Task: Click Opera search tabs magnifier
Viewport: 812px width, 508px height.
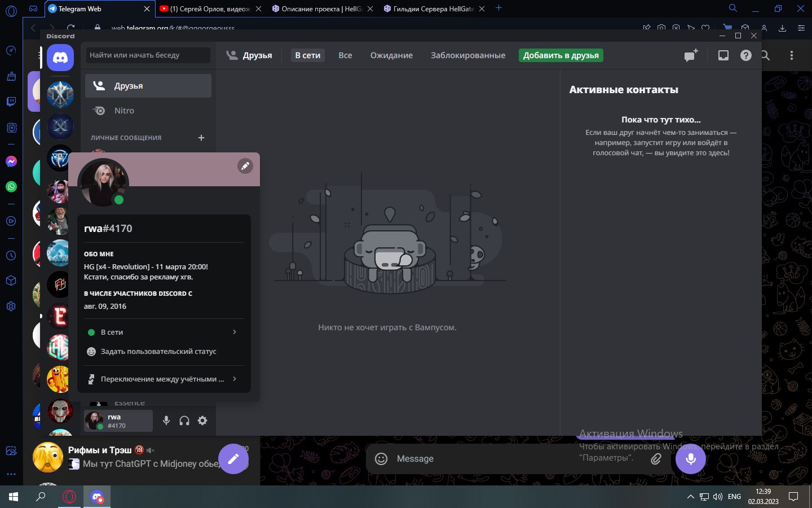Action: [733, 8]
